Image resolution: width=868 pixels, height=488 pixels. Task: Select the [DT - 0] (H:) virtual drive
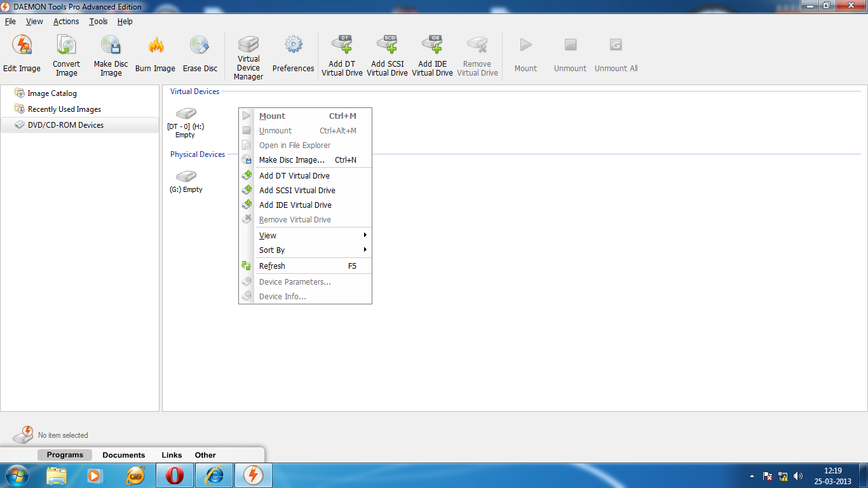(x=186, y=123)
